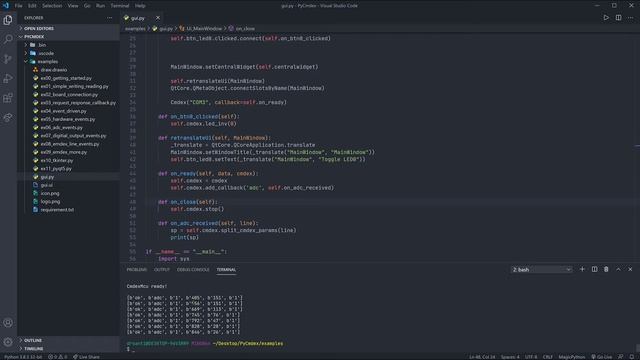This screenshot has width=640, height=360.
Task: Split the terminal panel
Action: click(x=594, y=269)
